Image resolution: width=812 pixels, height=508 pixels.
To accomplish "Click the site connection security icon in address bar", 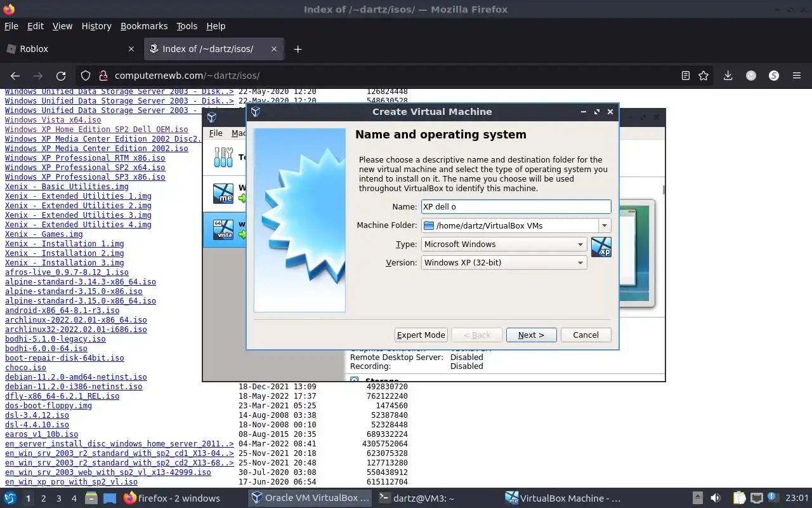I will coord(103,76).
